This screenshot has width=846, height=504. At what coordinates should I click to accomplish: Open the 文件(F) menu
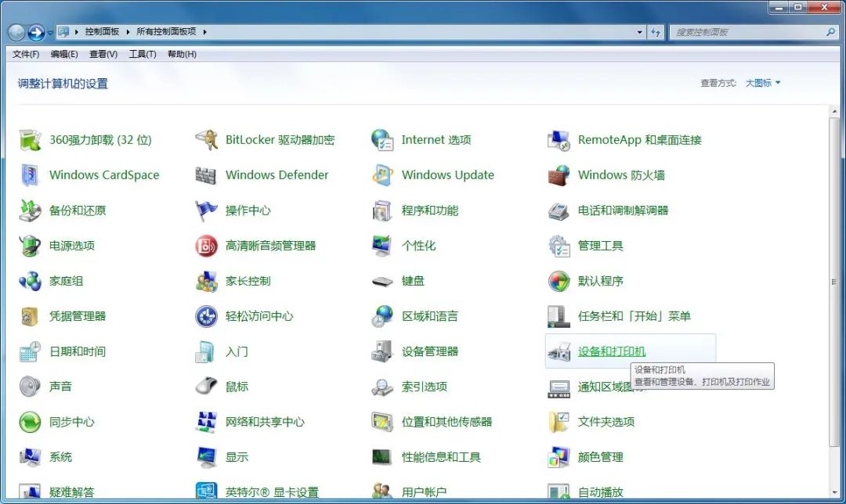(26, 54)
